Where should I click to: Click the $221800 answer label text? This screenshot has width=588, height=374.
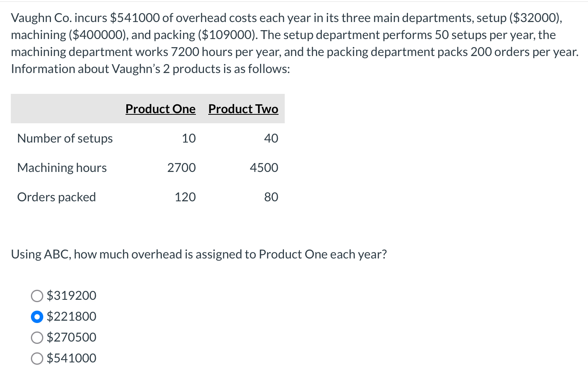point(71,316)
